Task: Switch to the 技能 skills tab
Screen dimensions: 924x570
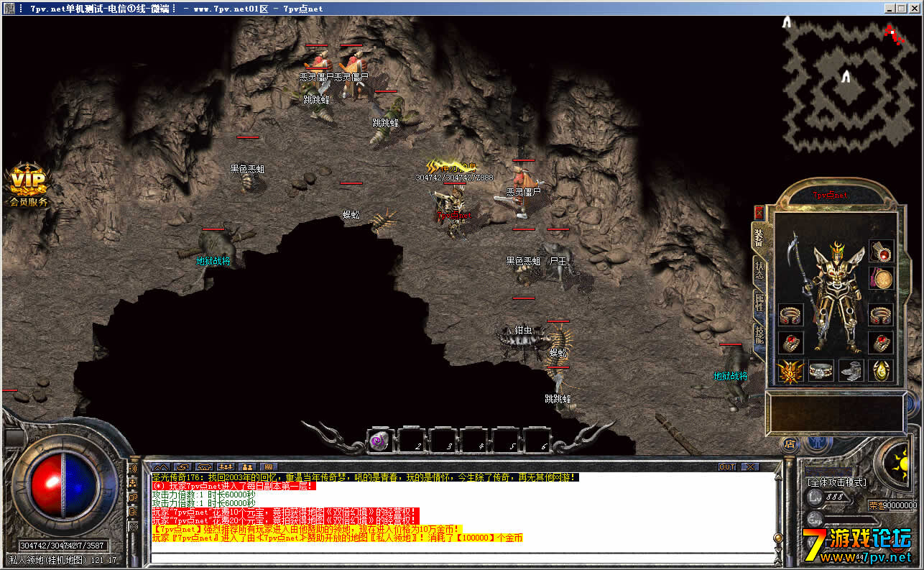Action: click(x=759, y=334)
